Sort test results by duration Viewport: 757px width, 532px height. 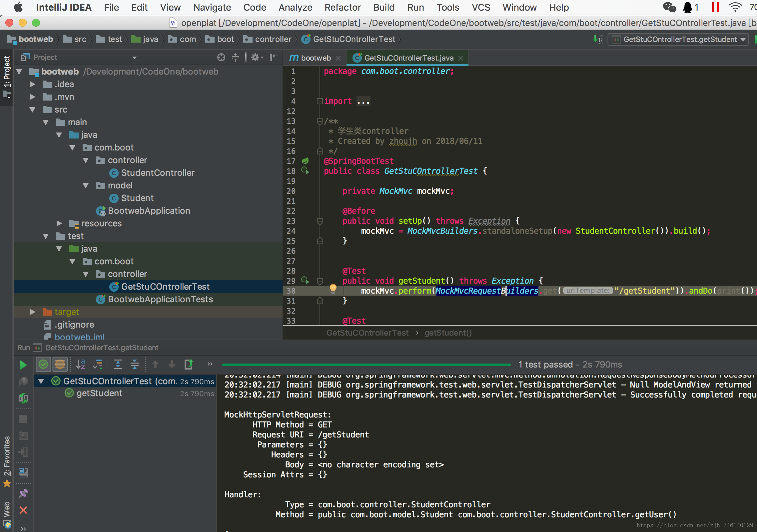[98, 365]
